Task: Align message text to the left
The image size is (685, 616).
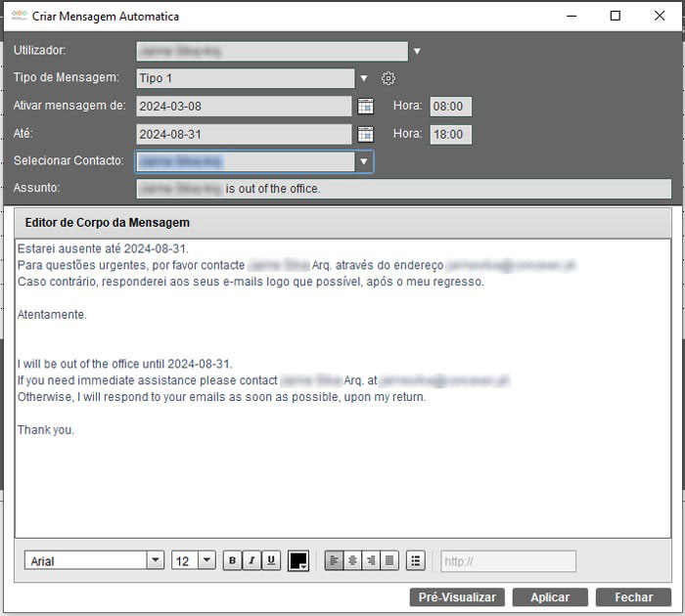Action: [334, 560]
